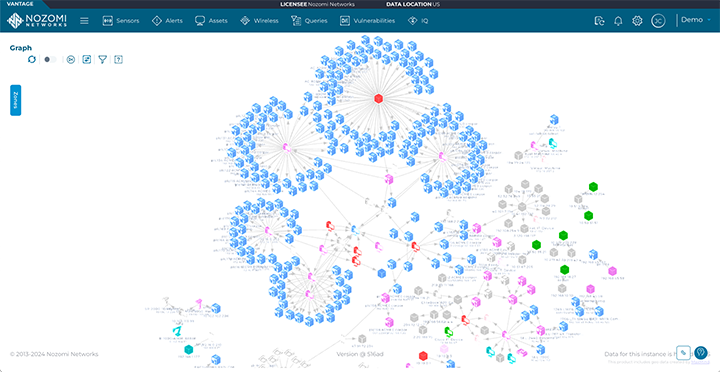
Task: Click the circular icon beside the toggle
Action: (71, 59)
